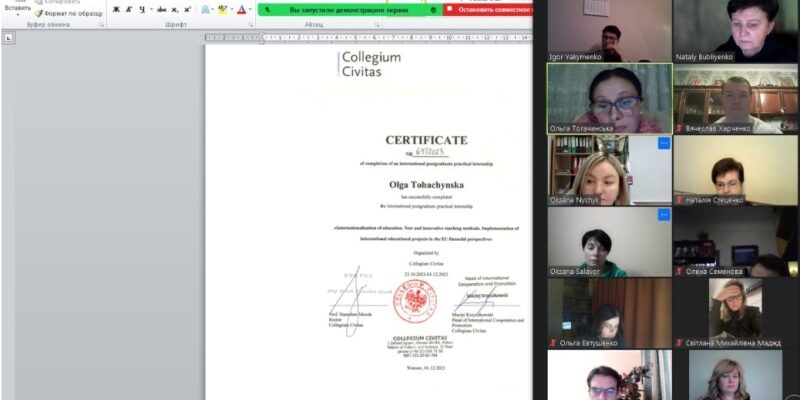Toggle subscript x₂ formatting
Screen dimensions: 800x400
pyautogui.click(x=175, y=9)
